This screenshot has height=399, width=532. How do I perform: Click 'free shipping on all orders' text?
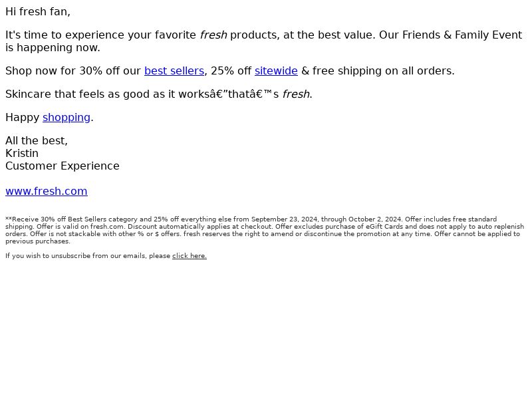coord(383,71)
